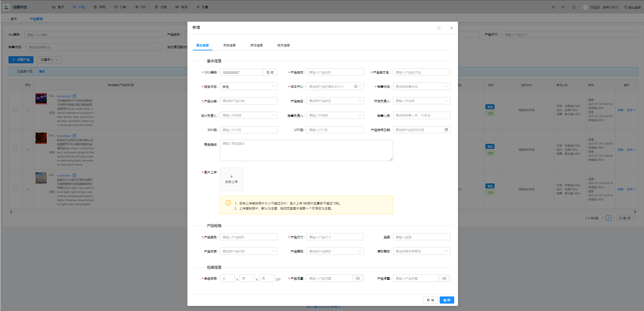Click the 商品描述 text area
This screenshot has width=644, height=311.
[x=306, y=151]
